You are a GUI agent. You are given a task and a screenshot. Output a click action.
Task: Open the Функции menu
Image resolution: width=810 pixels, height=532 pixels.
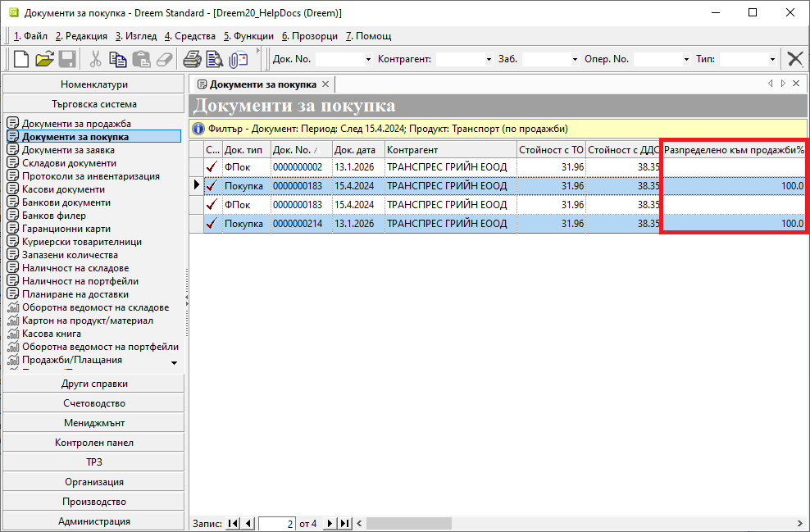pyautogui.click(x=249, y=36)
